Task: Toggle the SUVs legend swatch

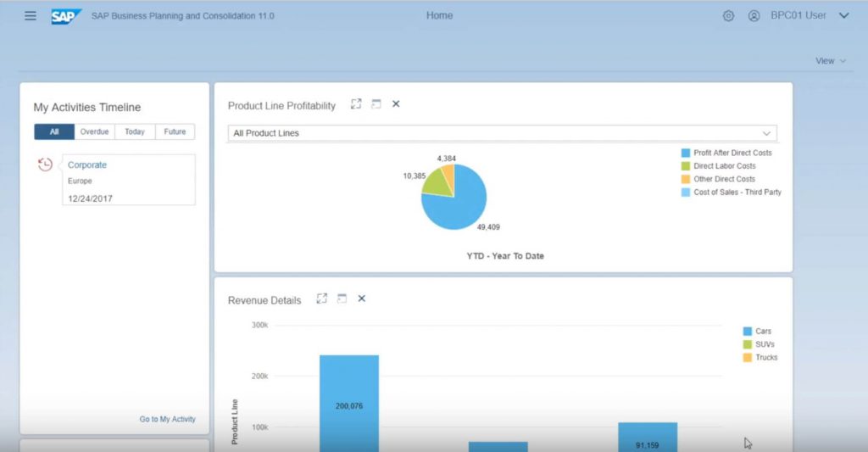Action: pyautogui.click(x=748, y=344)
